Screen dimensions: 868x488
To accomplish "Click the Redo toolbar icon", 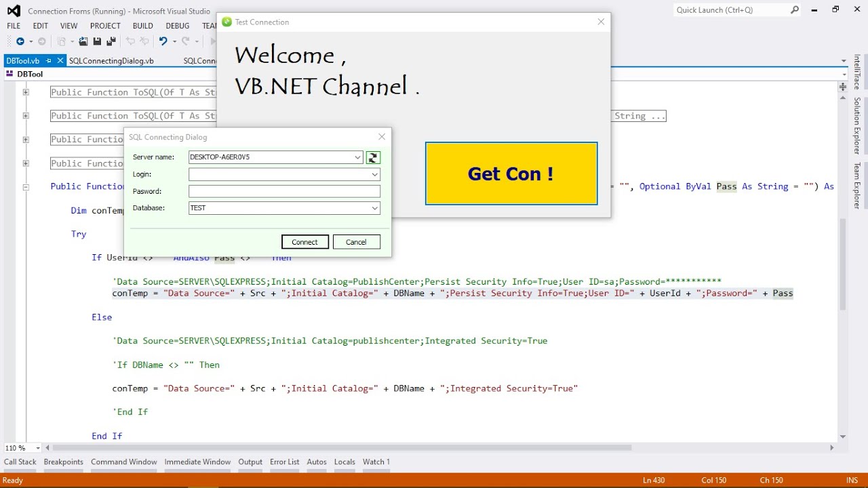I will tap(186, 41).
